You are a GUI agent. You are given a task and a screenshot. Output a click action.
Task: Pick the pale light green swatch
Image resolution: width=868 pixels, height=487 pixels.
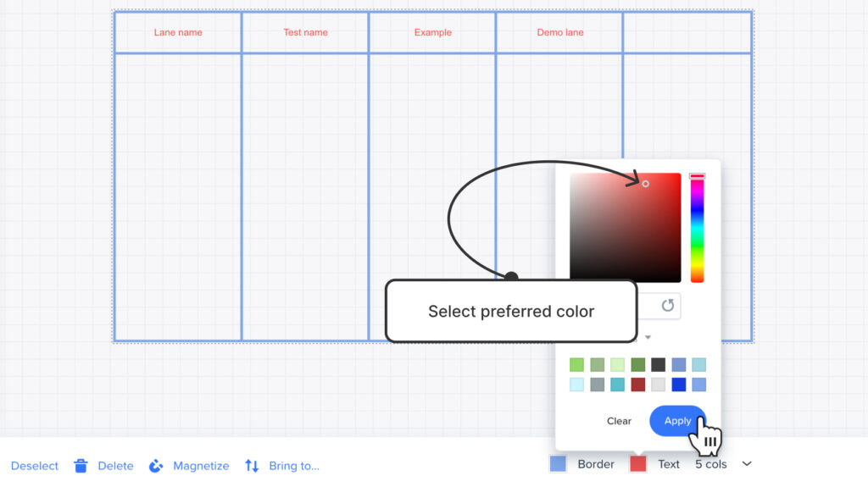click(x=618, y=365)
